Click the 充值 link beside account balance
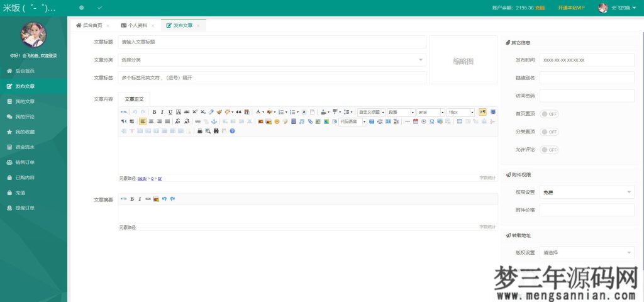The image size is (644, 302). [x=540, y=8]
